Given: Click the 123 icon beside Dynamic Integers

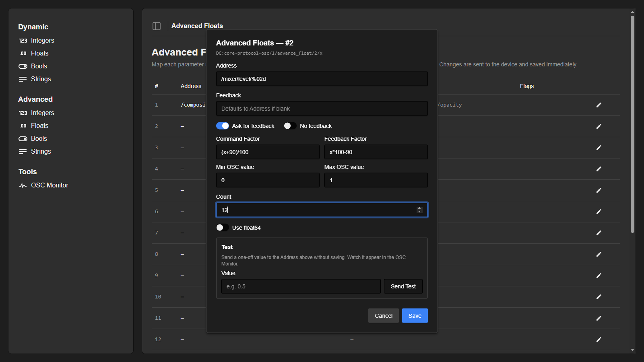Looking at the screenshot, I should pyautogui.click(x=23, y=41).
